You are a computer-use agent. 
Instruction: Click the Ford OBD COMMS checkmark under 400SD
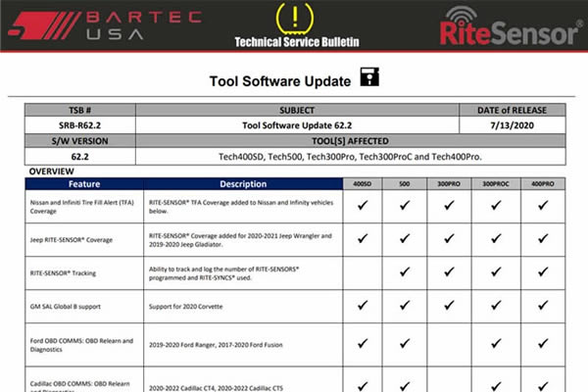coord(363,343)
